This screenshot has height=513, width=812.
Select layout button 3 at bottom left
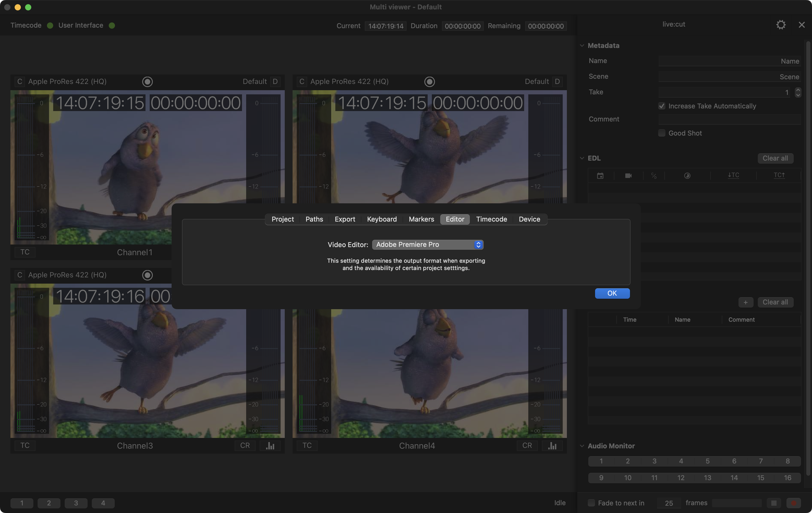point(76,503)
